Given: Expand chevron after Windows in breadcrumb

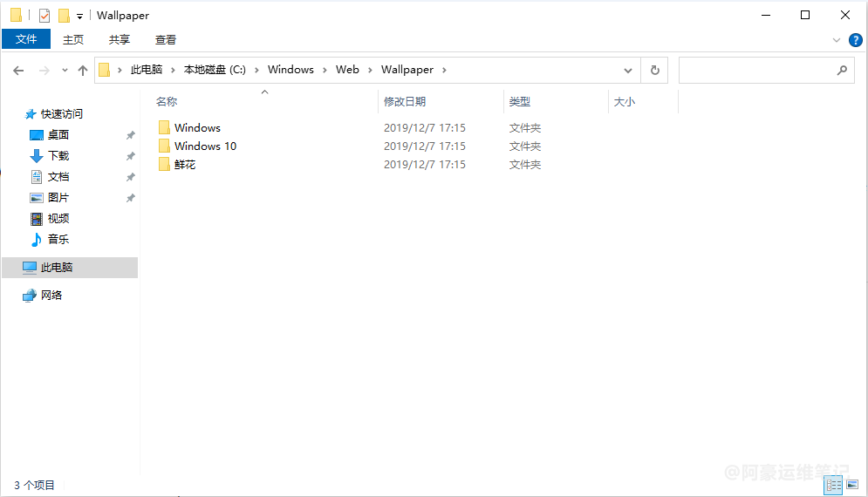Looking at the screenshot, I should click(325, 70).
